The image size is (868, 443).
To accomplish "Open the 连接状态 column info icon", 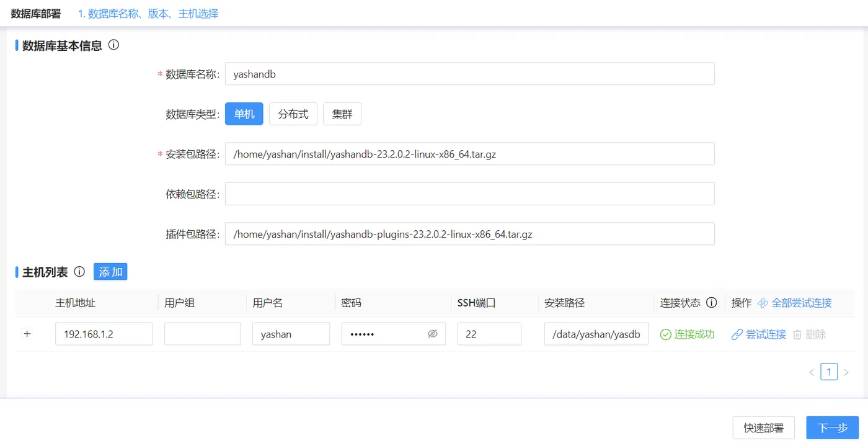I will pyautogui.click(x=711, y=303).
